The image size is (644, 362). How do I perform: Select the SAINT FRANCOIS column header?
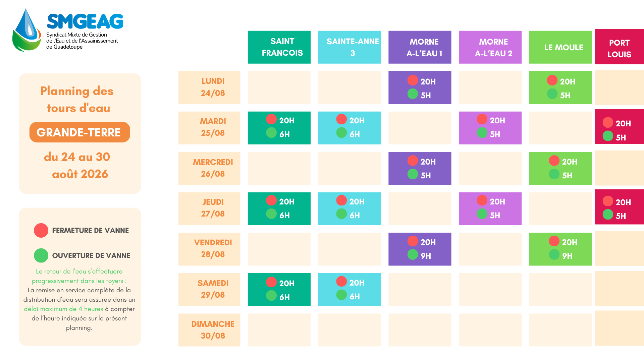[279, 47]
